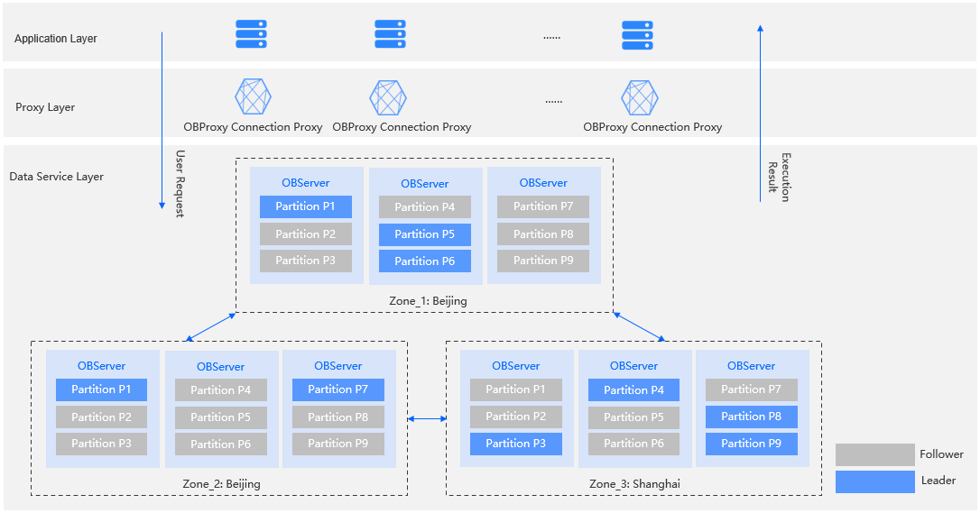Click the middle server icon in Application Layer

(390, 34)
